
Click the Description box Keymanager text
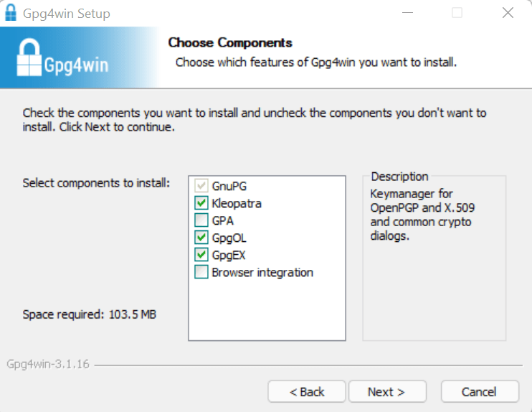pos(422,215)
